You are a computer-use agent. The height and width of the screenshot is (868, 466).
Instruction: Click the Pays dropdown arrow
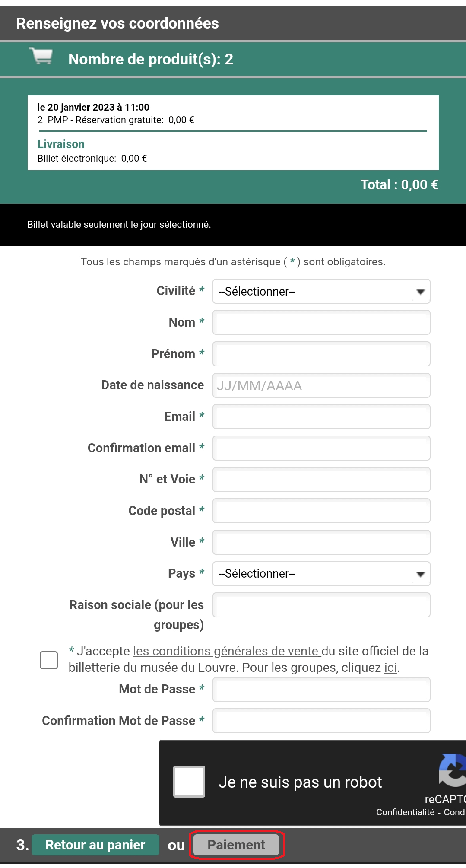click(419, 574)
